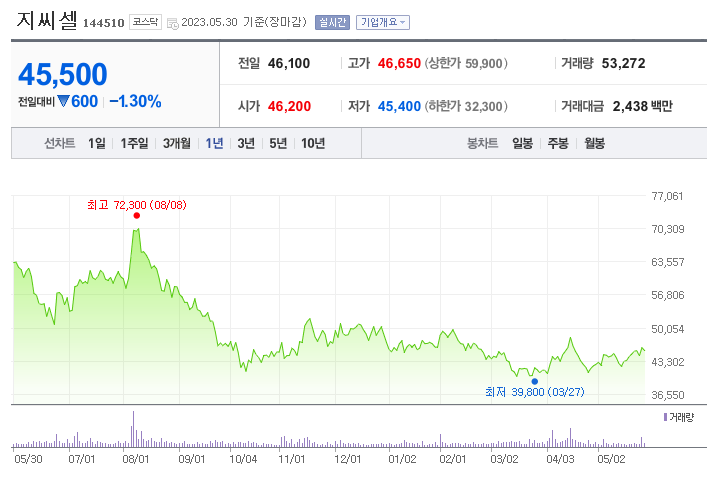
Task: Click the 2023.05.30 기준(장마감) date text
Action: point(243,22)
